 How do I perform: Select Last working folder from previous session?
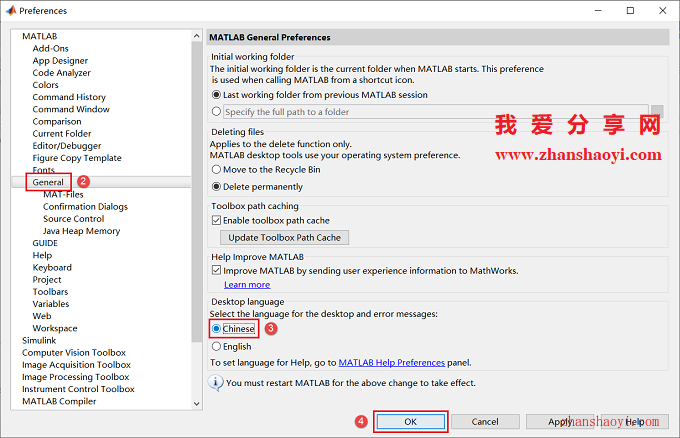tap(216, 95)
